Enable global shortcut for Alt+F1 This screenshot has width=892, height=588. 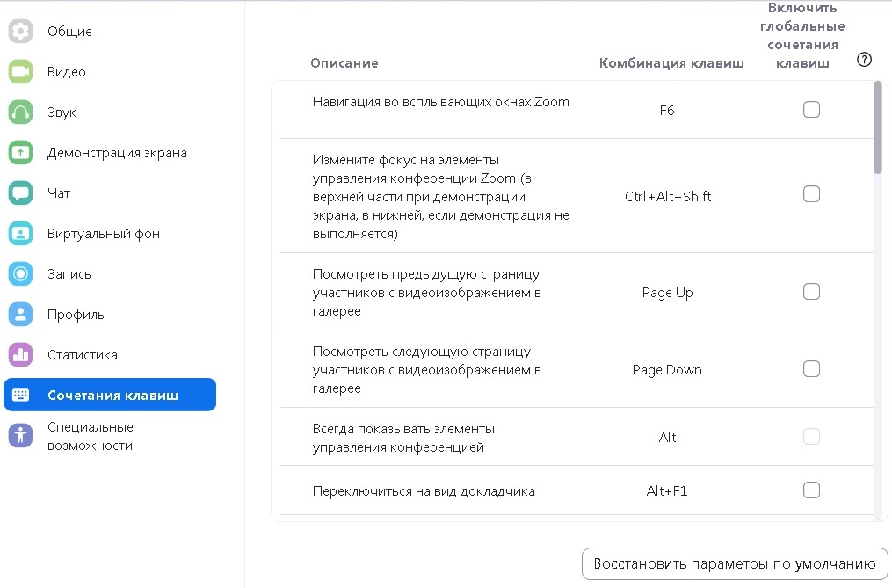click(x=811, y=490)
